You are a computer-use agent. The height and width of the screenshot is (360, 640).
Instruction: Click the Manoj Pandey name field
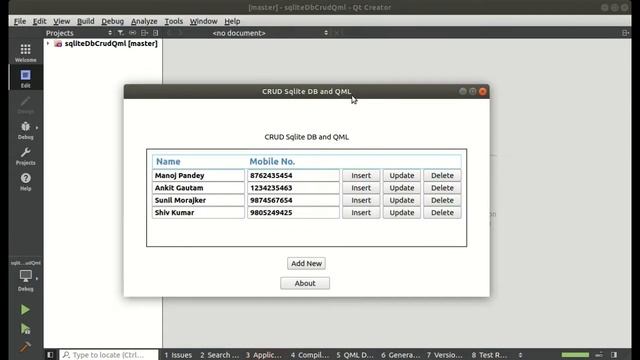198,176
